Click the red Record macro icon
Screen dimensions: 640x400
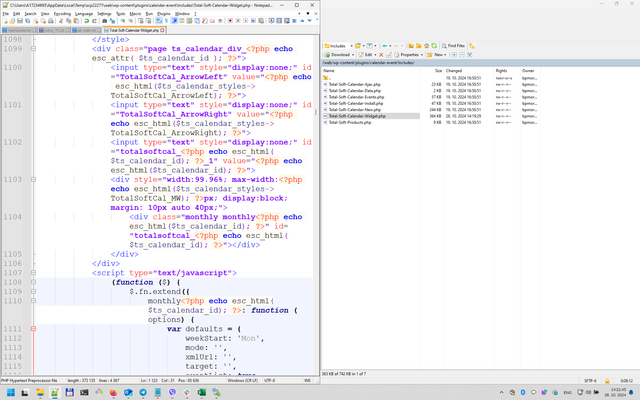[230, 21]
